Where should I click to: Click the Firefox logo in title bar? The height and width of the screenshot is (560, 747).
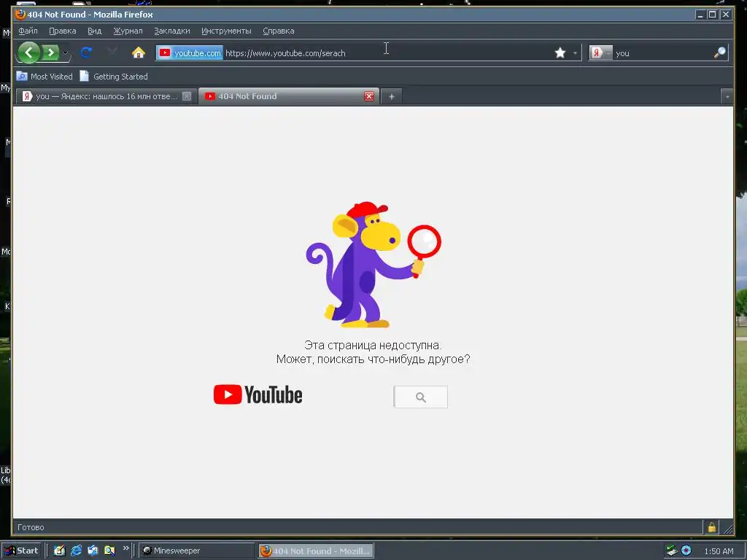pos(20,15)
